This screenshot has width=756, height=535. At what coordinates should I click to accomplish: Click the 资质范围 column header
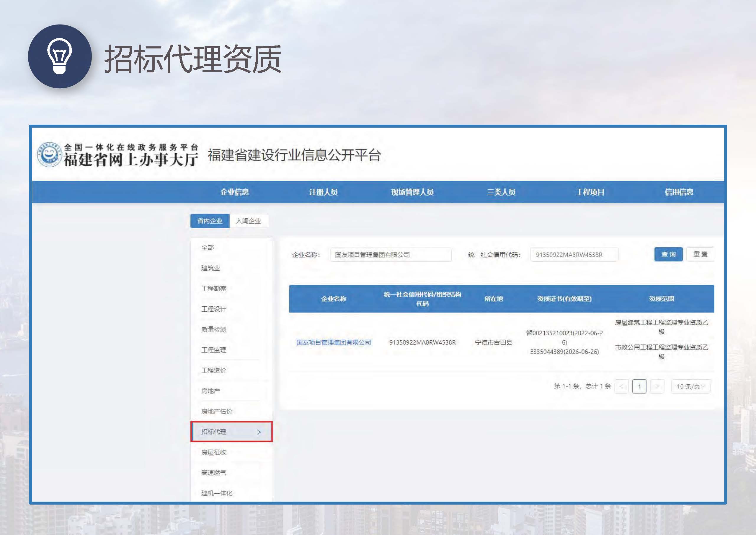coord(662,299)
